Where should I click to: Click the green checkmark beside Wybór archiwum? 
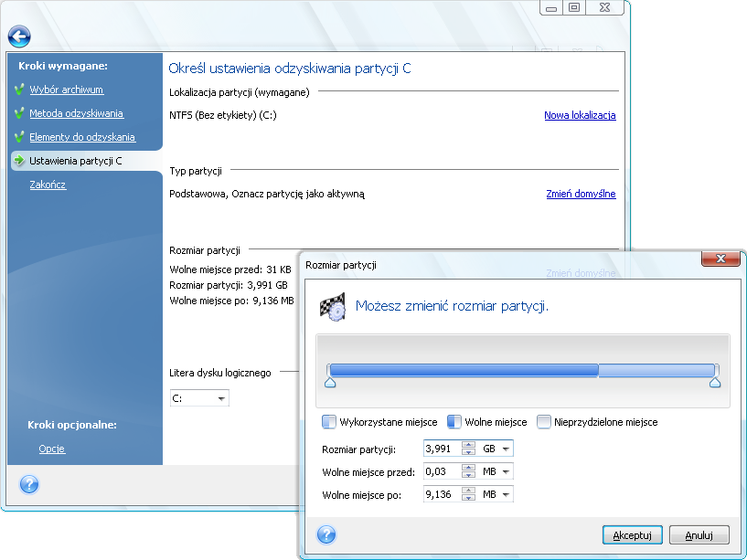[19, 90]
